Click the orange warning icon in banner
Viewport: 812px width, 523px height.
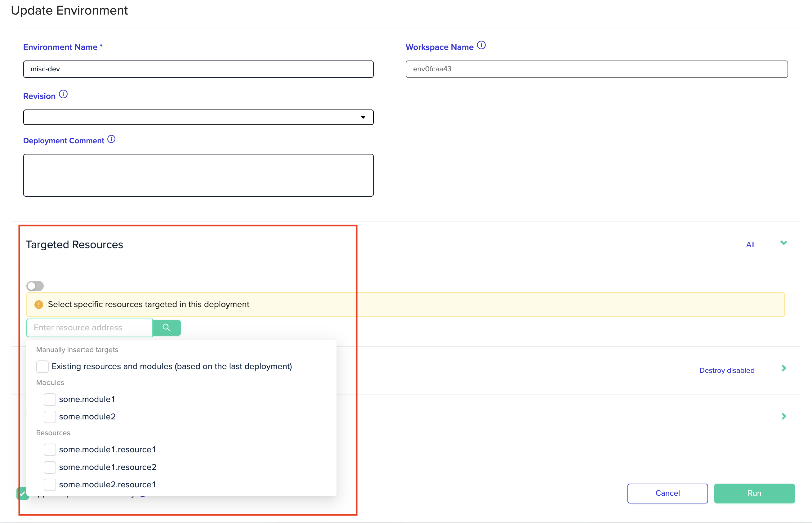coord(39,305)
